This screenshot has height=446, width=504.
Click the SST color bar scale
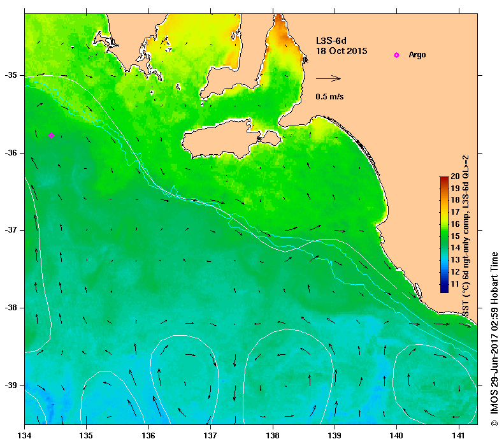pos(444,234)
